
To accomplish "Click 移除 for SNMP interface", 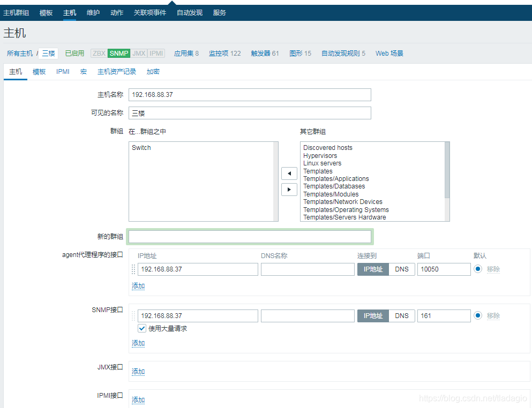I will pyautogui.click(x=493, y=315).
